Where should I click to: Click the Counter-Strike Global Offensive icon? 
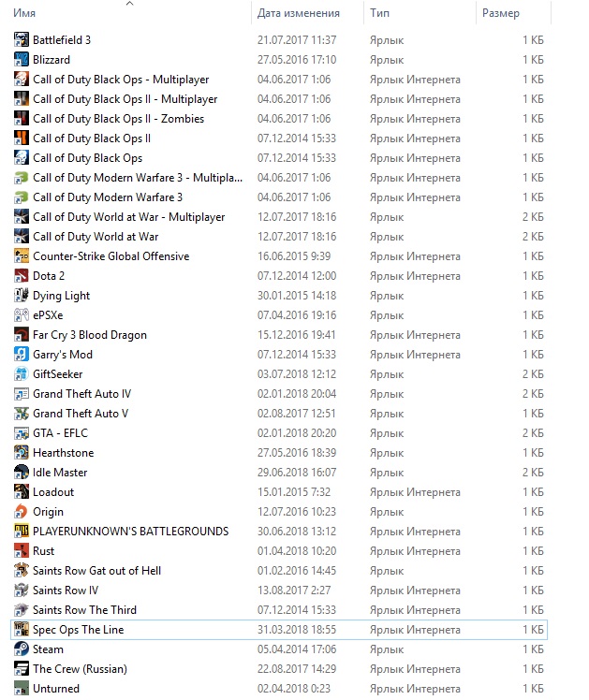click(21, 255)
